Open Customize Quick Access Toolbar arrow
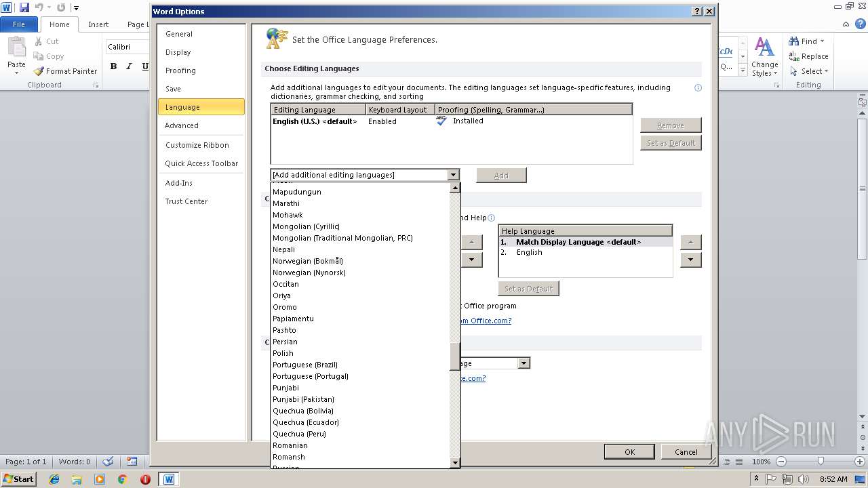Screen dimensions: 868x488 76,8
